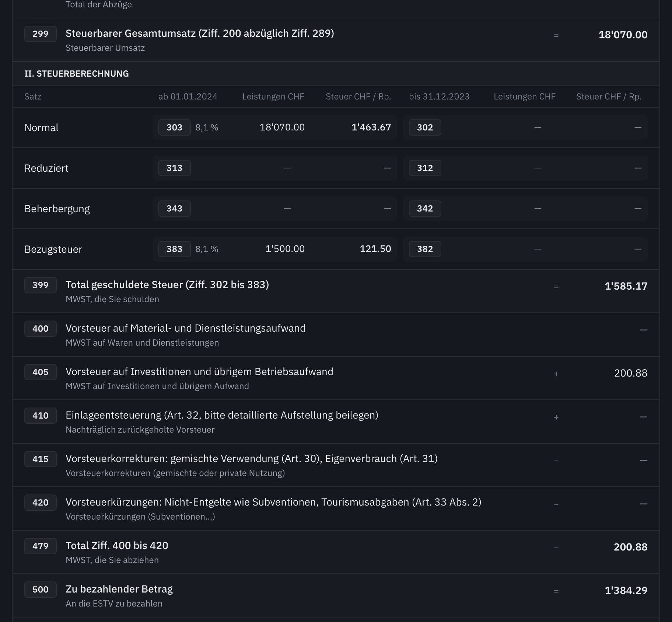This screenshot has height=622, width=672.
Task: Click 'Einlageentsteuerung' row label
Action: pyautogui.click(x=222, y=415)
